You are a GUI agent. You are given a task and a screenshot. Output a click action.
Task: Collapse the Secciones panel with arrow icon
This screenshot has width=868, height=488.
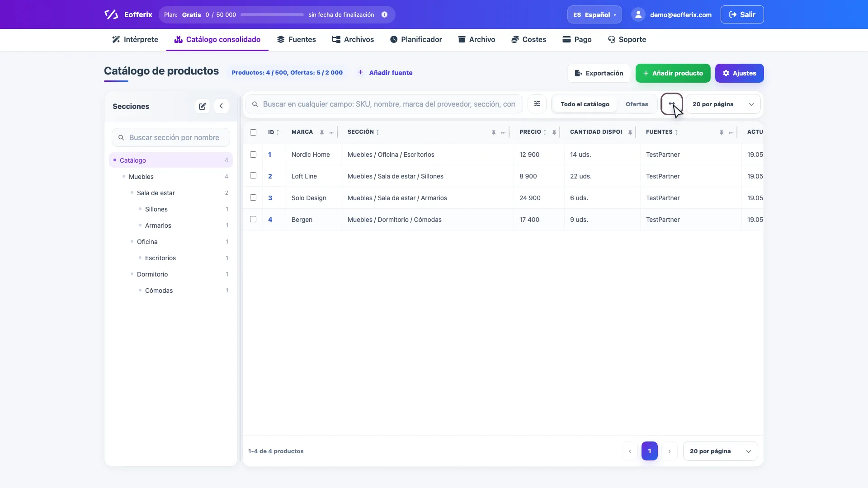221,106
